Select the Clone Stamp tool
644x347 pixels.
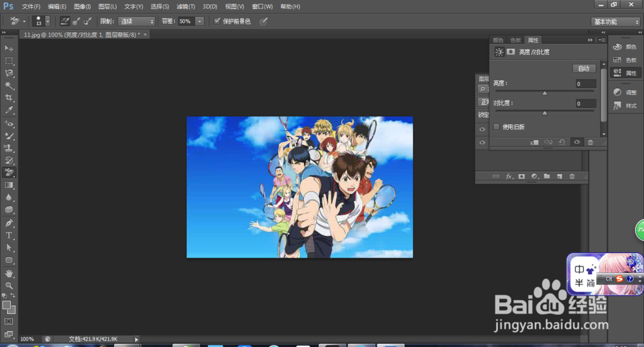(x=8, y=148)
